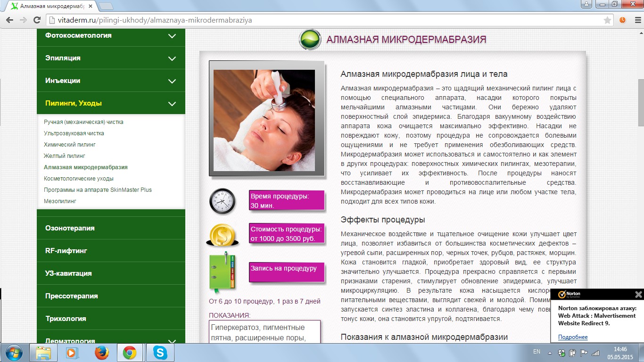The height and width of the screenshot is (362, 644).
Task: Click the Norton by Symantec logo
Action: coord(569,295)
